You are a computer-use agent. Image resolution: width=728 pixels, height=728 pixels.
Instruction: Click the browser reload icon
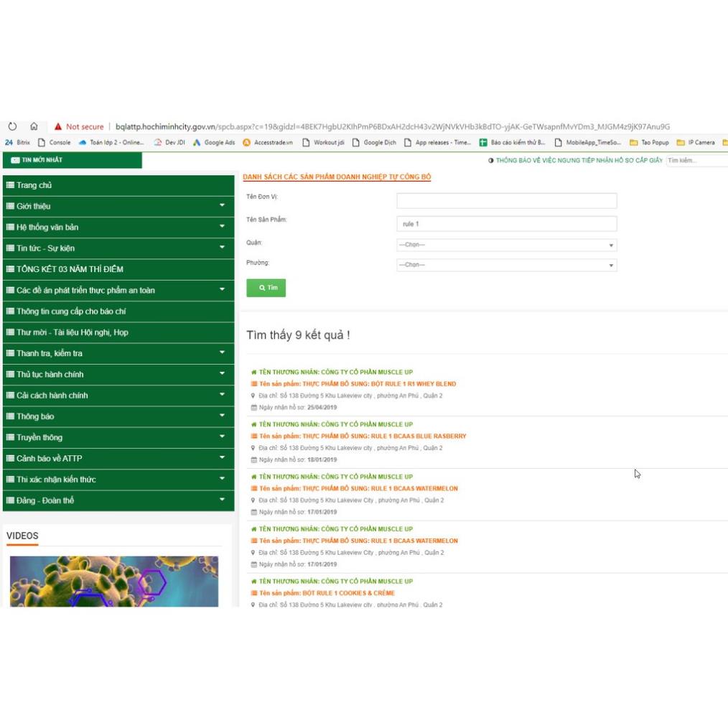[x=12, y=126]
